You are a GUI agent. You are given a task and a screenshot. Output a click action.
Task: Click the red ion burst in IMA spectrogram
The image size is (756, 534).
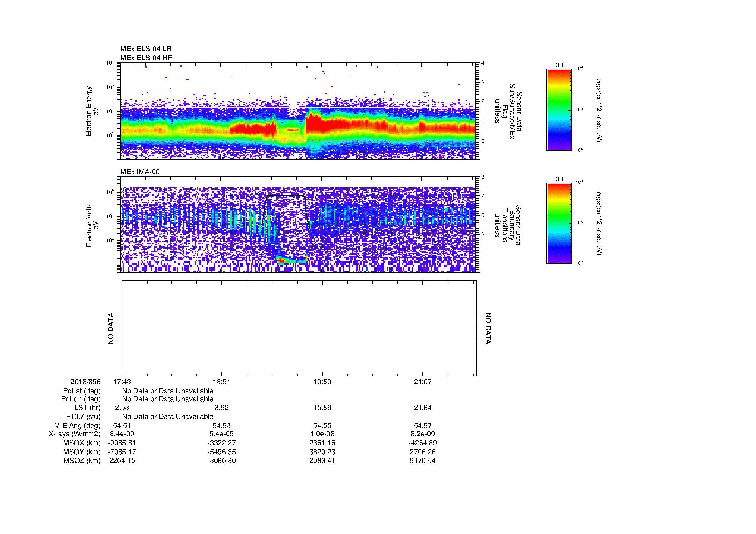pyautogui.click(x=282, y=261)
